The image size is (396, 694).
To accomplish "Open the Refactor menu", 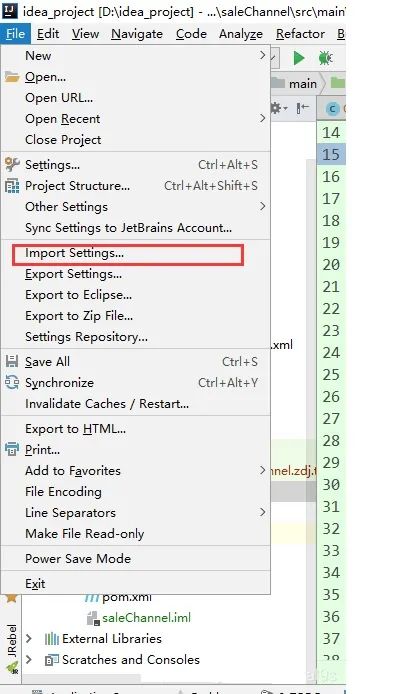I will click(x=300, y=34).
